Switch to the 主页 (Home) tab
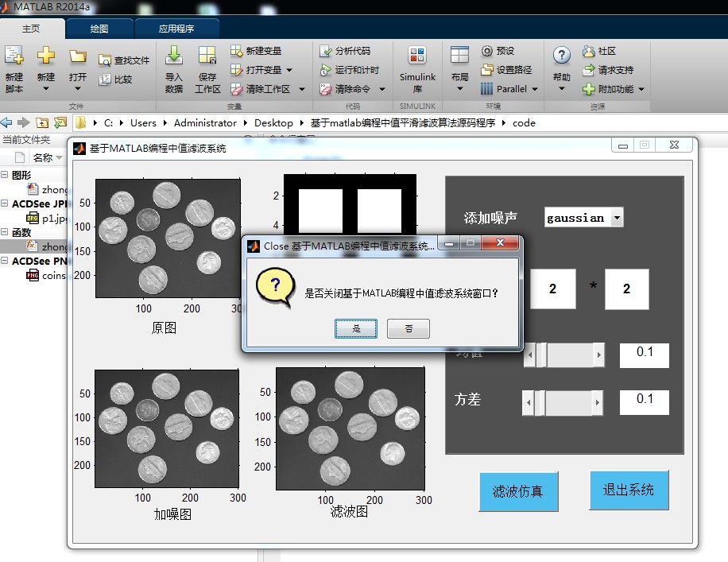 point(31,29)
